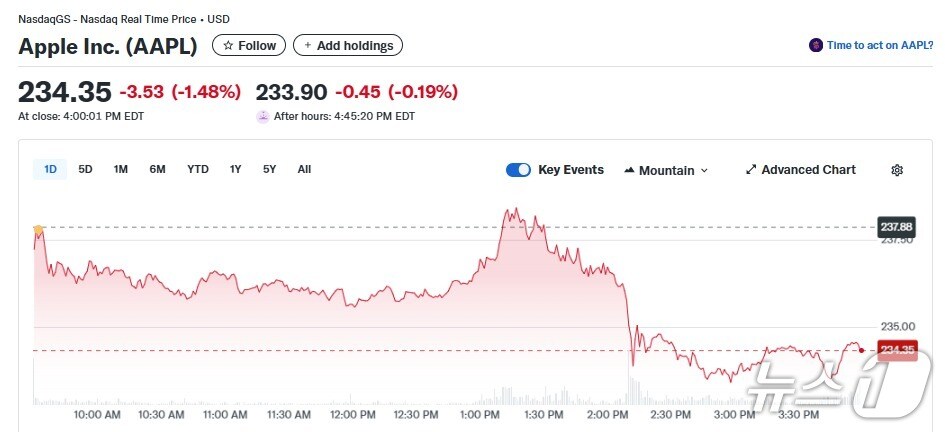
Task: Click the orange key event marker on chart
Action: pos(39,230)
